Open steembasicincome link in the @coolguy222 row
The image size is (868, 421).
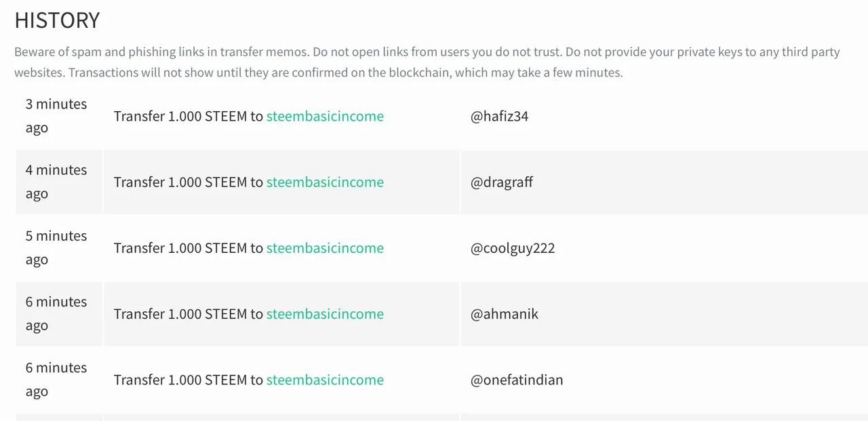click(325, 248)
